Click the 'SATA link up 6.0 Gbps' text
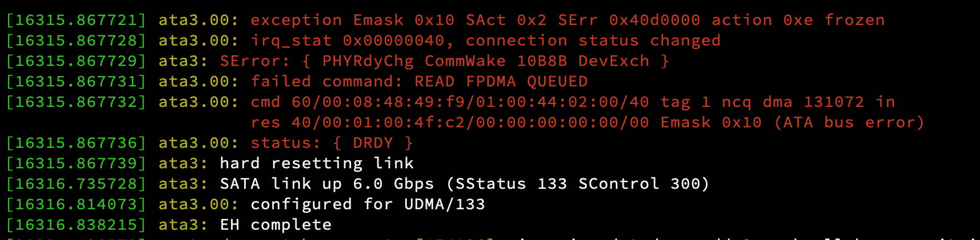 [327, 184]
